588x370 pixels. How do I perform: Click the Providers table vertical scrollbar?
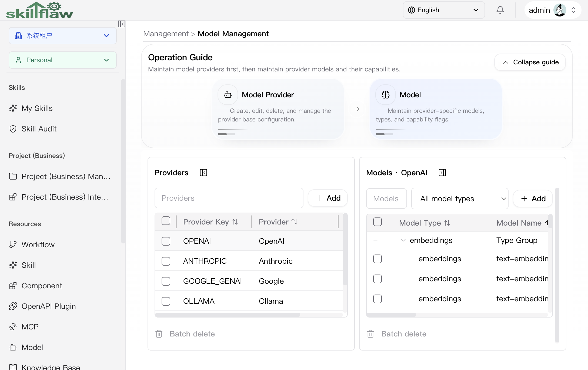coord(345,249)
